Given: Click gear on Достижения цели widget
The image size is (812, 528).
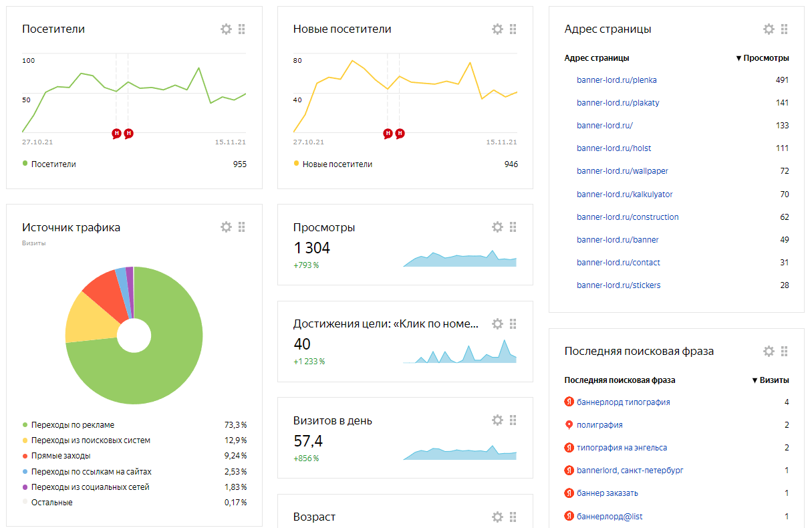Looking at the screenshot, I should coord(497,323).
